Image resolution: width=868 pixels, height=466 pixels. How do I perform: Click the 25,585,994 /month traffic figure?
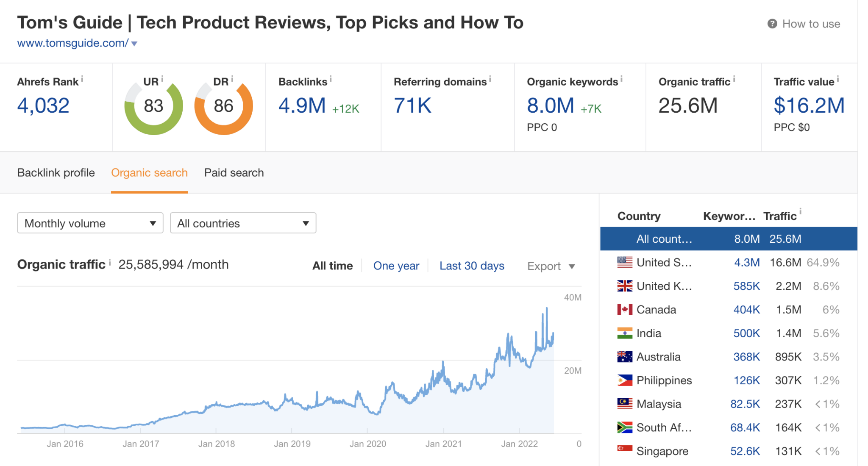click(173, 265)
